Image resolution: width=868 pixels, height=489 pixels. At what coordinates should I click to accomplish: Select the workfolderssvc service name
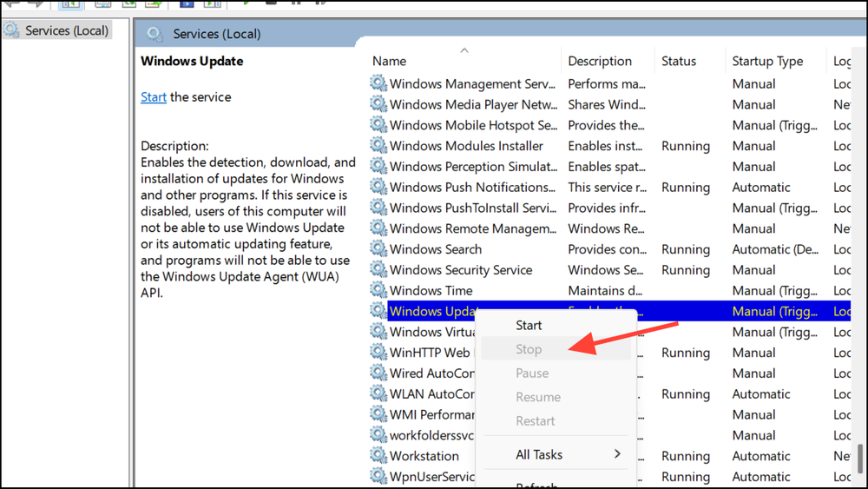point(431,435)
